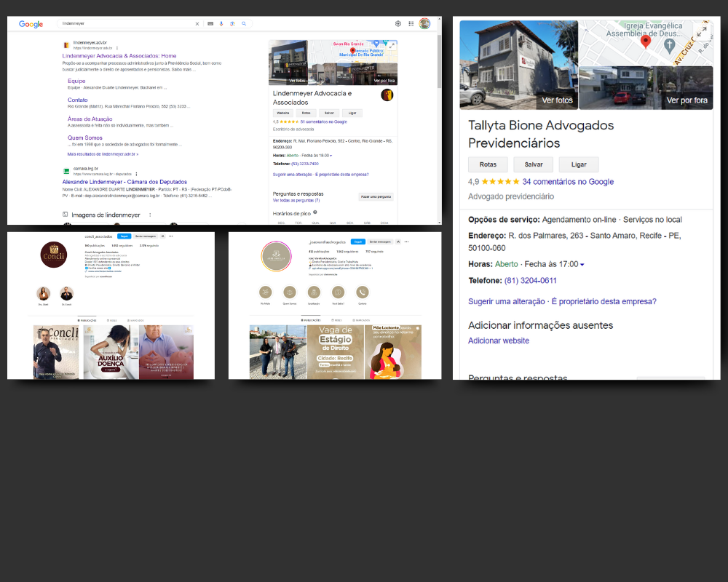Open the Ver por fora thumbnail for Tallyta Bione
Image resolution: width=728 pixels, height=582 pixels.
(646, 88)
